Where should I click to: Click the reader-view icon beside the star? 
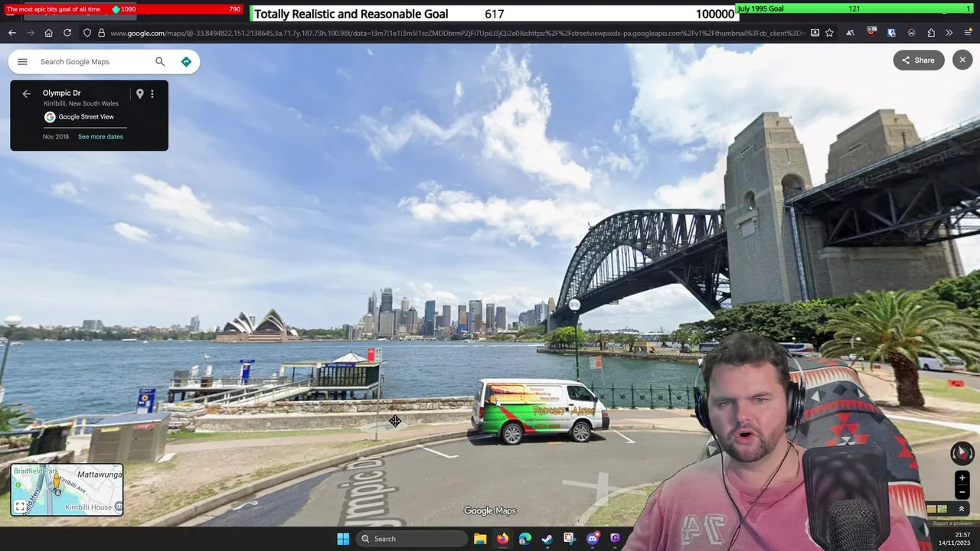coord(815,33)
